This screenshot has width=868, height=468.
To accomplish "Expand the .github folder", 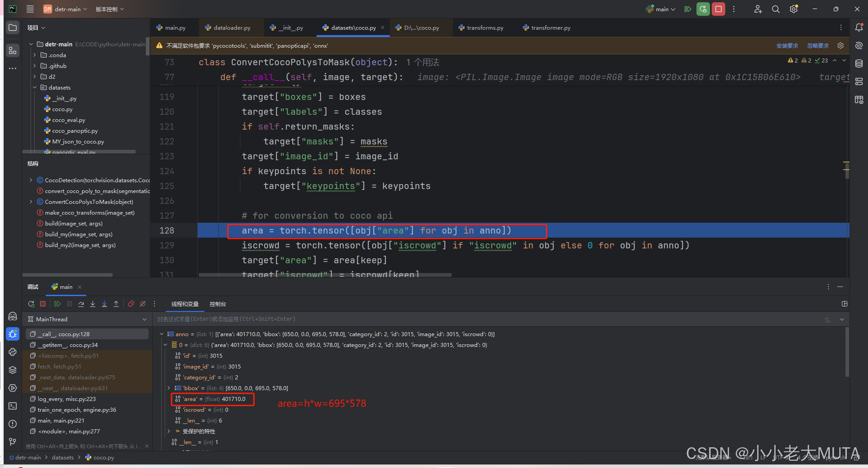I will coord(35,66).
